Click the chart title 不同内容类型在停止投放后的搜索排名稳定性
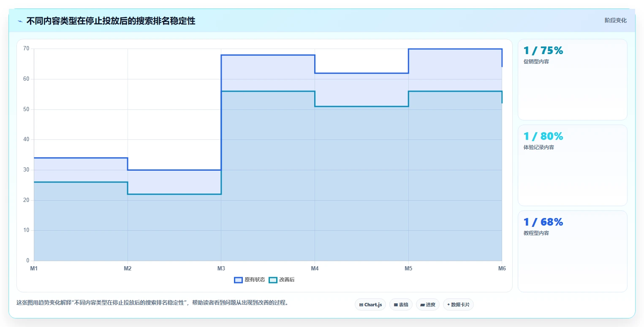Viewport: 644px width, 327px height. [111, 21]
